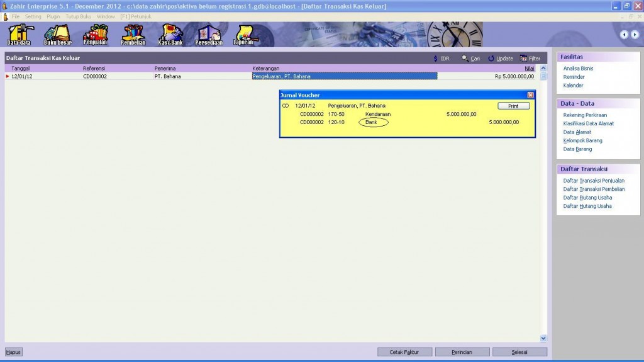Open the Filter tool

(523, 59)
